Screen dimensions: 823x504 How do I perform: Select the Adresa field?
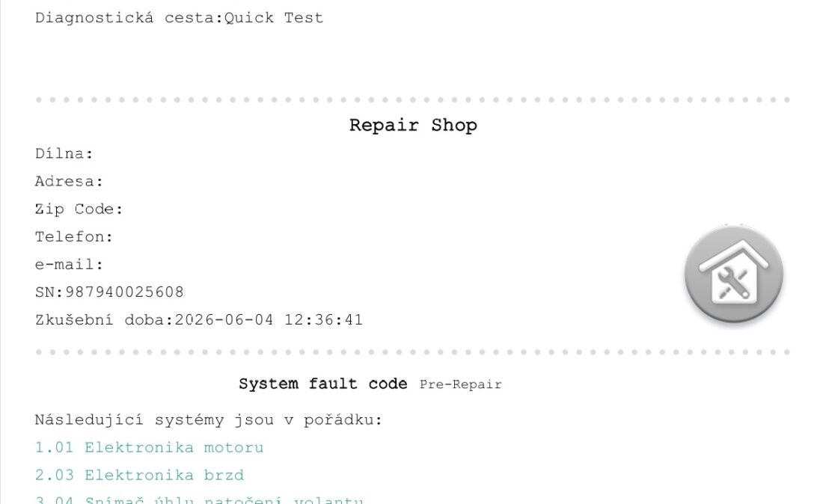pyautogui.click(x=69, y=182)
